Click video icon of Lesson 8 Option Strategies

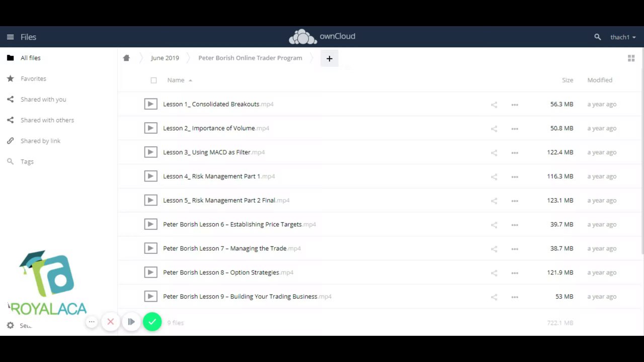point(150,272)
